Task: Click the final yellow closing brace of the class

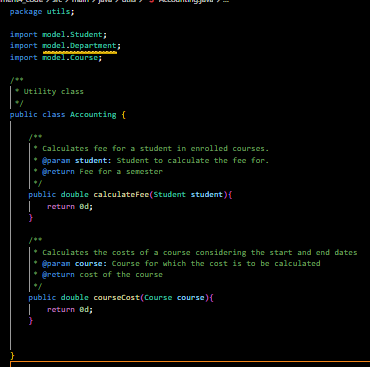Action: [x=12, y=355]
